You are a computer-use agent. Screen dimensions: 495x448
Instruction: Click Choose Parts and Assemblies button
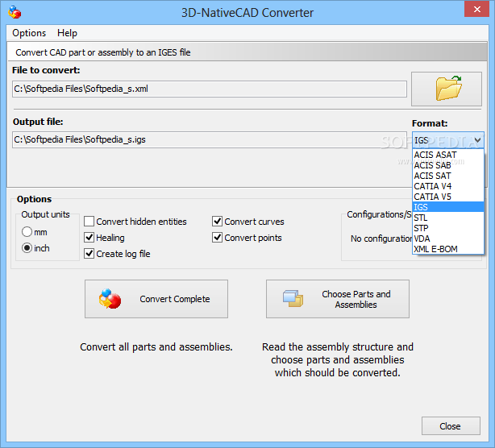point(338,299)
